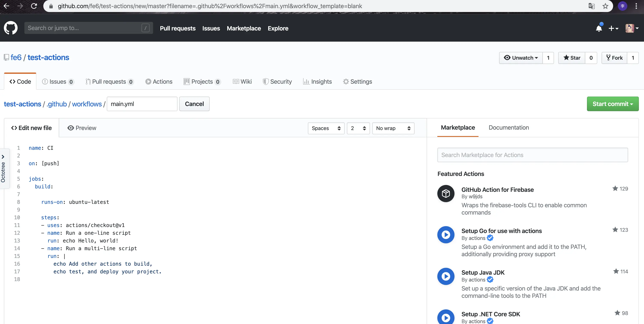Click the GitHub Action for Firebase icon

tap(446, 193)
